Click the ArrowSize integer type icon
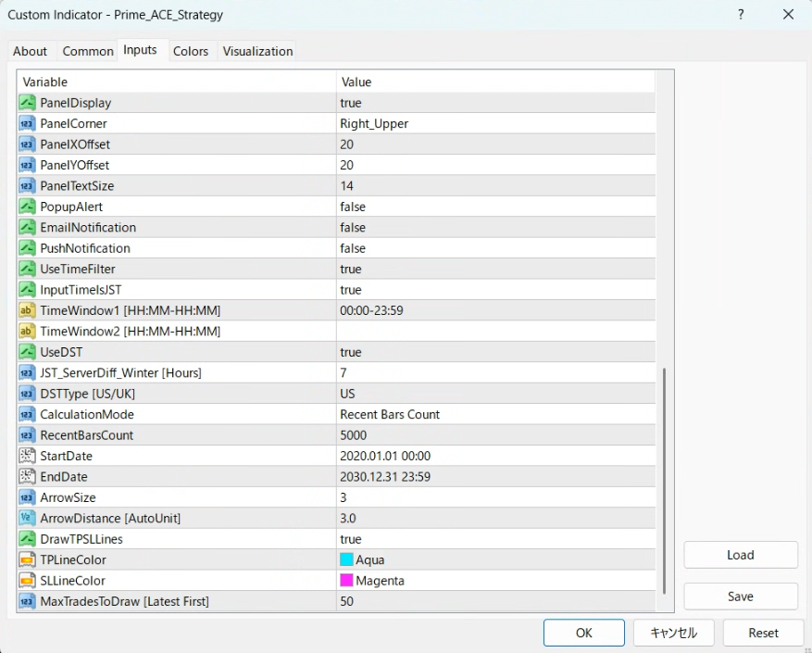The width and height of the screenshot is (812, 653). tap(27, 497)
